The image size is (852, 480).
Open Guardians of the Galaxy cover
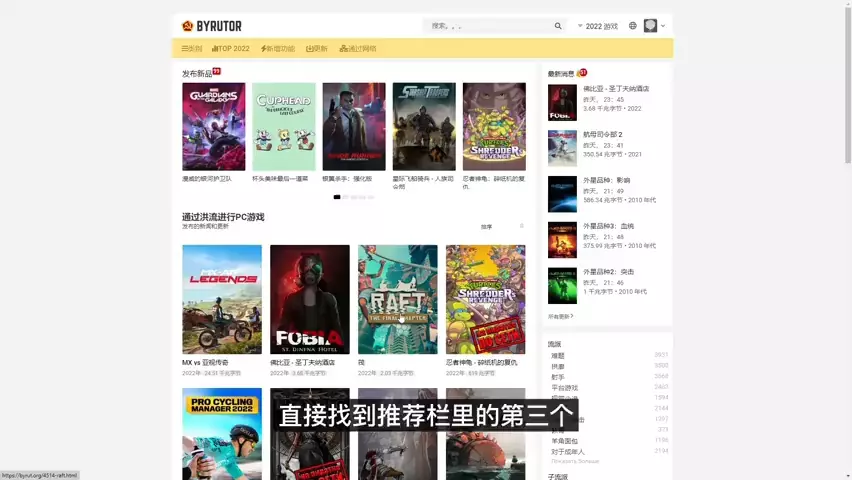click(x=214, y=127)
